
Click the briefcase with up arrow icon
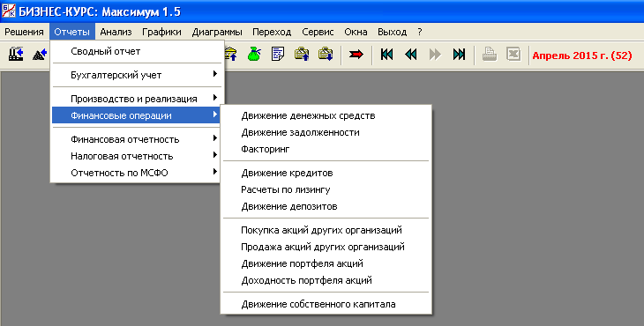(x=302, y=54)
